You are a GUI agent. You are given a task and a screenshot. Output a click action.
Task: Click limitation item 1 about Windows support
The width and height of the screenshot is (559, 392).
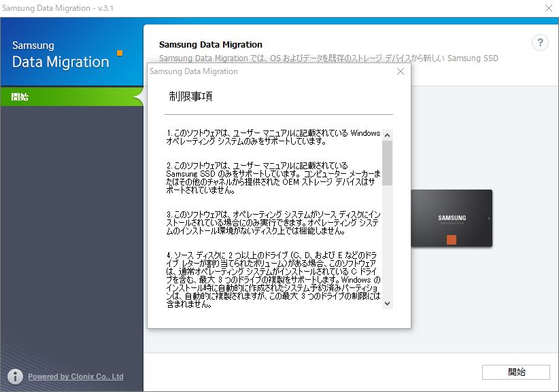coord(273,137)
